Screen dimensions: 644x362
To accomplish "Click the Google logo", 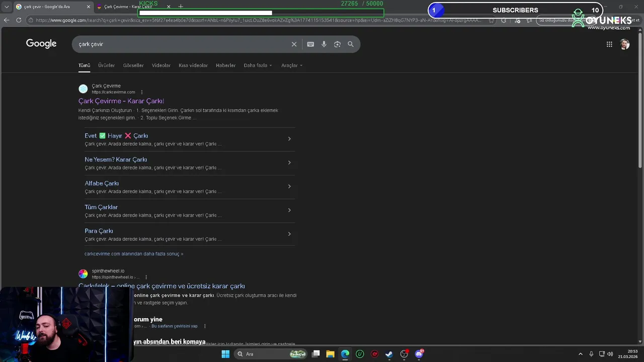I will (41, 44).
